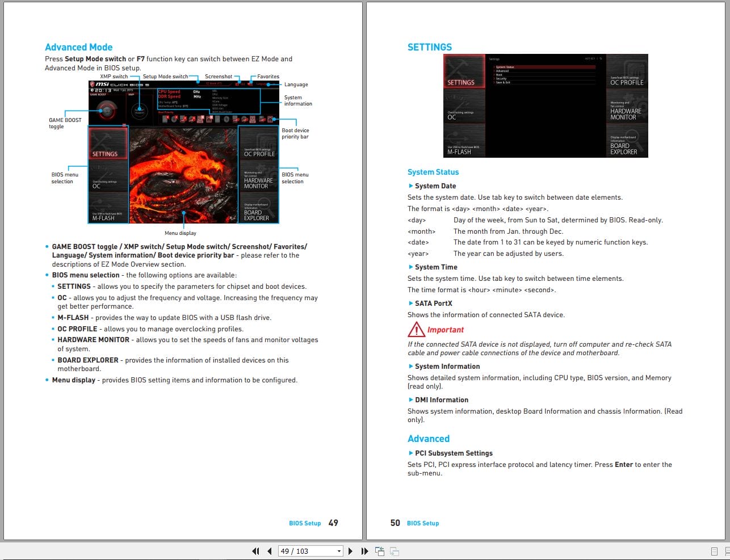Select Boot in the Settings menu list
The image size is (730, 560).
click(498, 74)
